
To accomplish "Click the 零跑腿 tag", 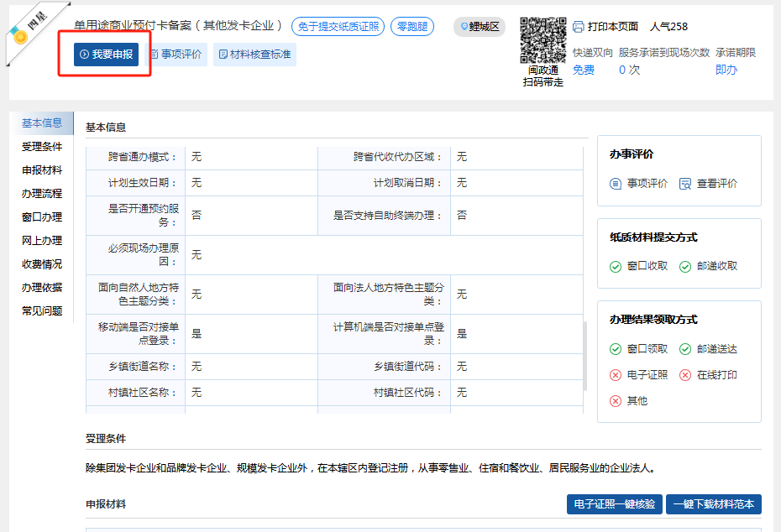I will point(412,27).
